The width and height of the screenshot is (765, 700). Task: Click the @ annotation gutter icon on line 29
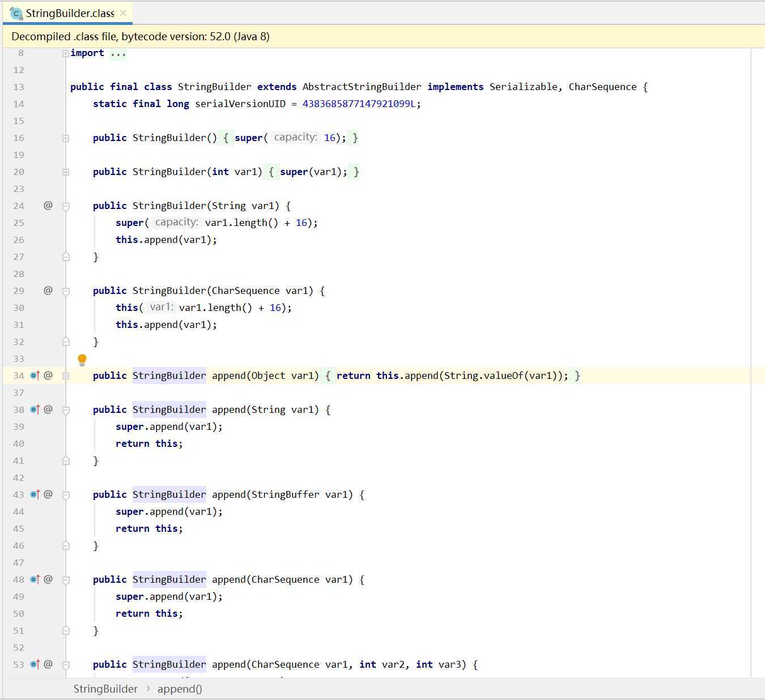(x=48, y=291)
